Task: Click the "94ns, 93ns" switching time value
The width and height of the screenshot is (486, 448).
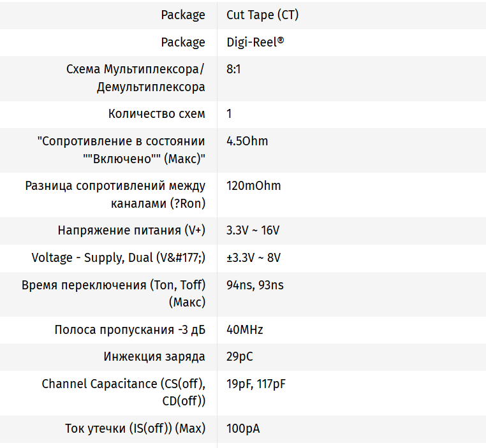Action: [254, 284]
